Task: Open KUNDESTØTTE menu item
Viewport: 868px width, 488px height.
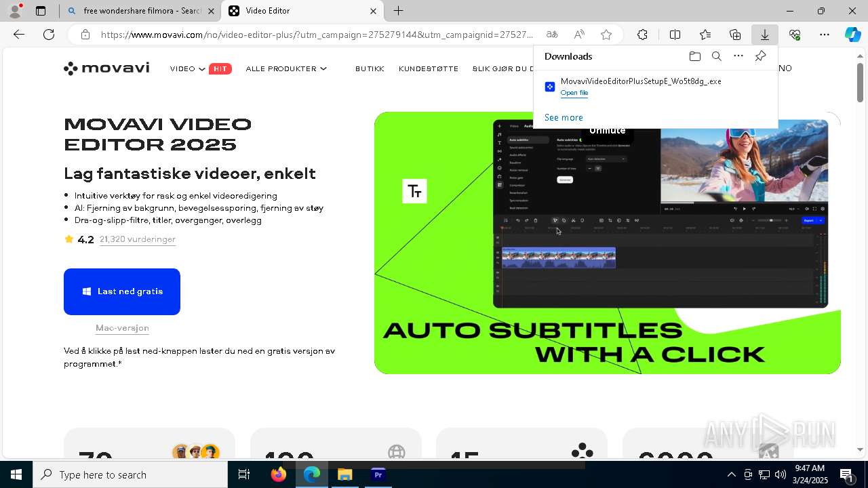Action: pyautogui.click(x=429, y=68)
